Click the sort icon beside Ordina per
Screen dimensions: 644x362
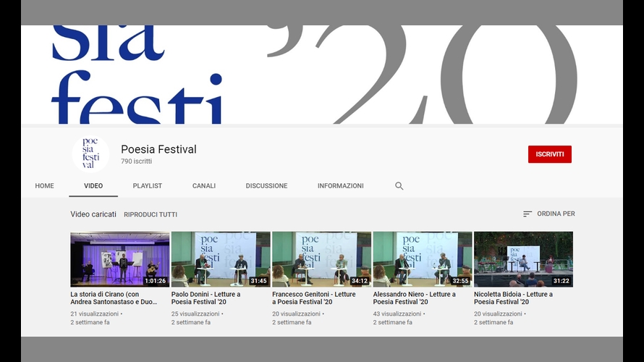coord(528,214)
